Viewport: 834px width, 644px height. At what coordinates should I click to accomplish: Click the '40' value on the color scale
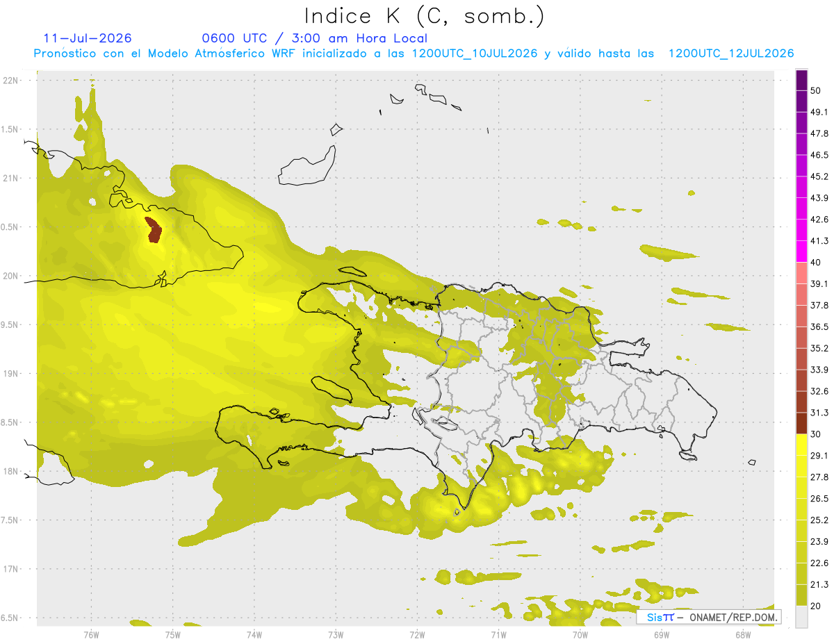(816, 263)
